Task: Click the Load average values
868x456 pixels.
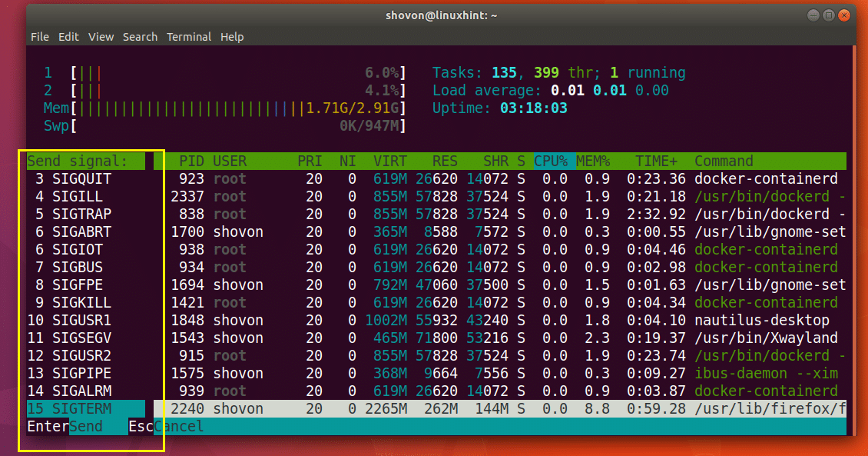Action: click(x=609, y=90)
